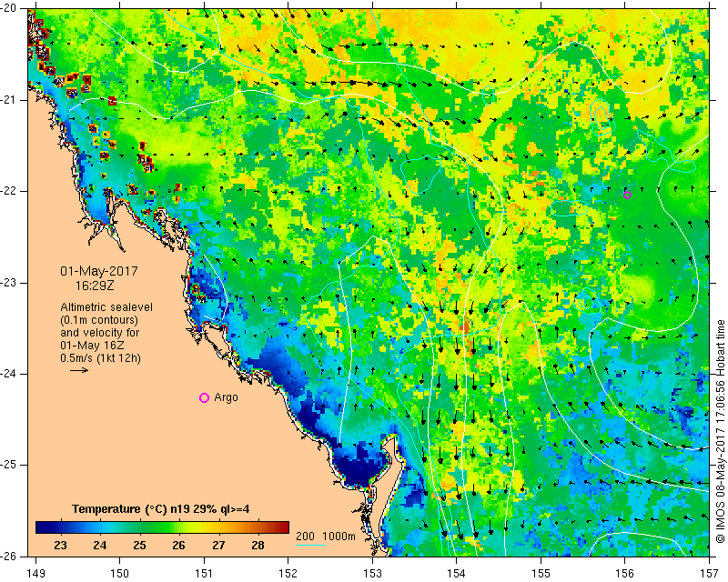Click the 156 longitude axis label
Image resolution: width=728 pixels, height=582 pixels.
pyautogui.click(x=624, y=573)
